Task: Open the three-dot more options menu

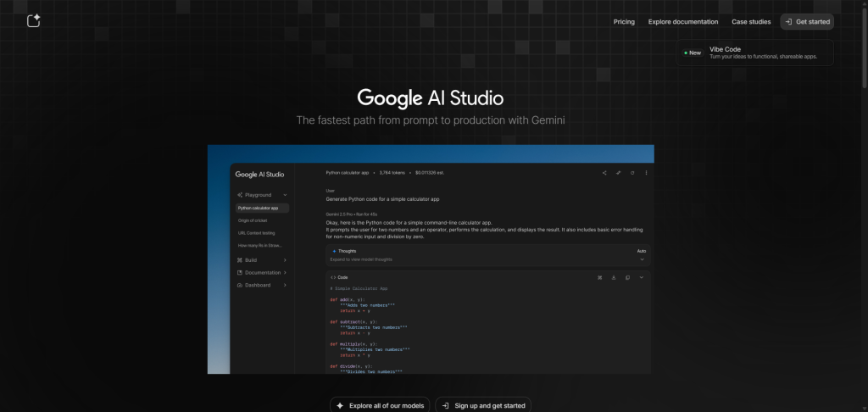Action: (646, 173)
